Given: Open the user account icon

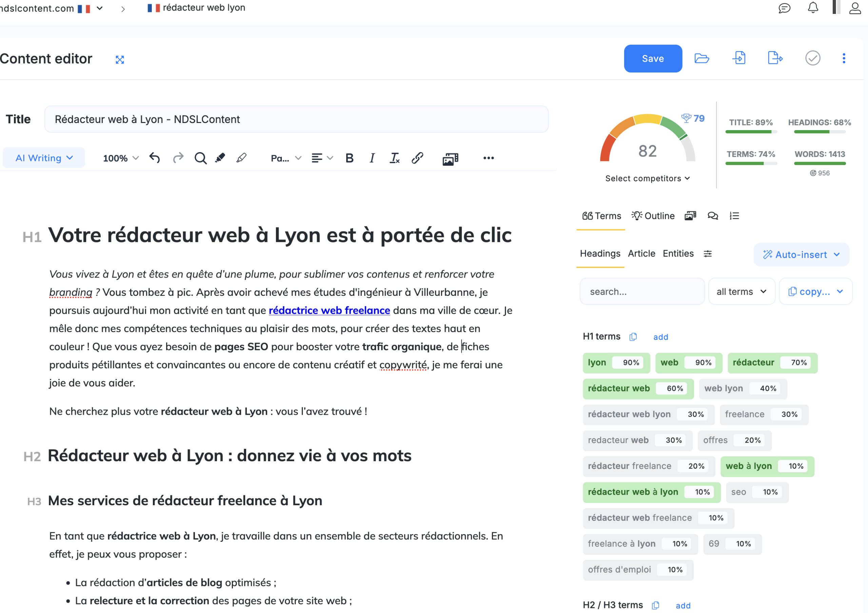Looking at the screenshot, I should 855,8.
